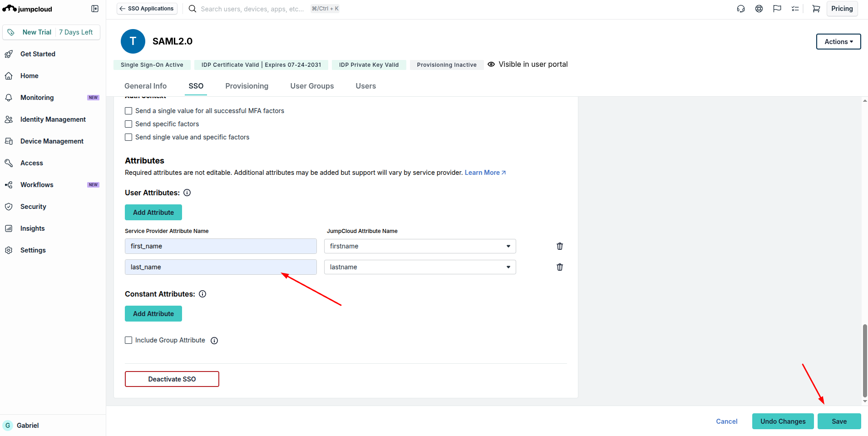
Task: Click the Get Started rocket icon
Action: [9, 54]
